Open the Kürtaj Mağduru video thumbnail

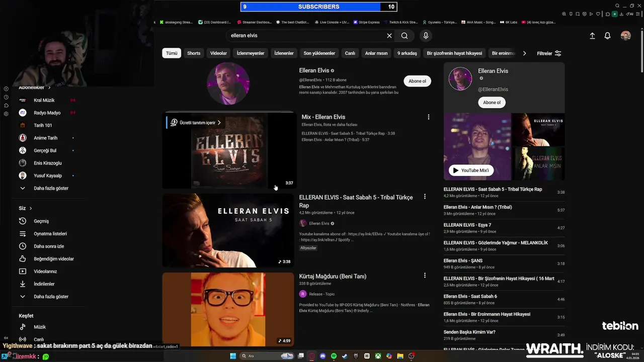tap(228, 309)
